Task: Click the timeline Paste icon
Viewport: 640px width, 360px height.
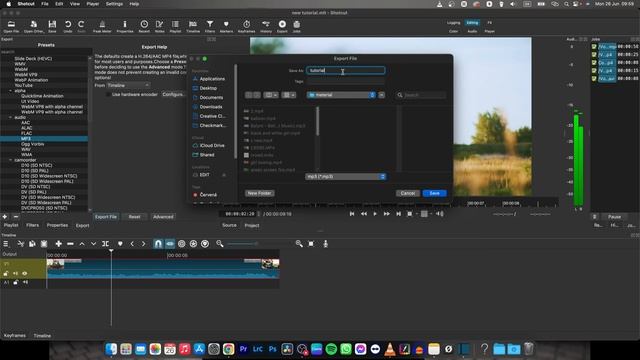Action: (44, 244)
